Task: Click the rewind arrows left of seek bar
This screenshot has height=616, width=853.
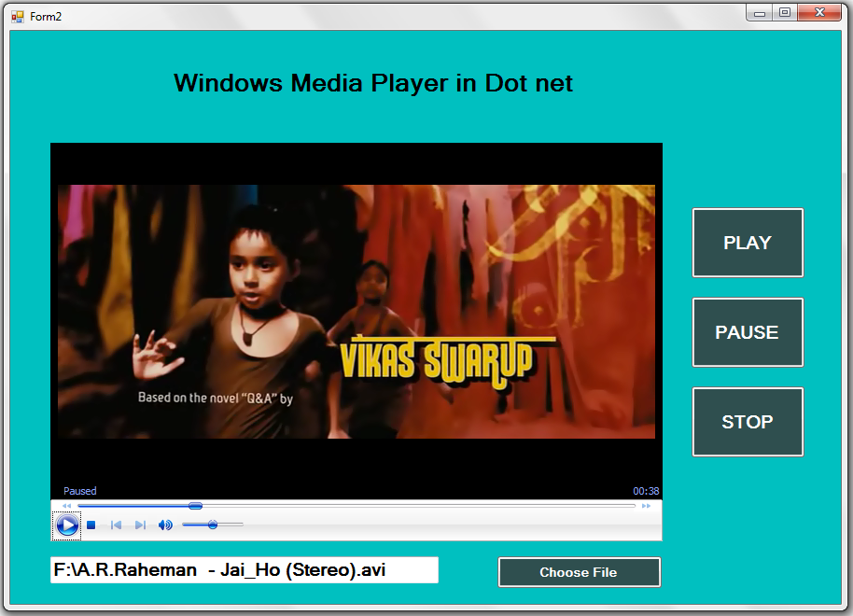Action: [65, 505]
